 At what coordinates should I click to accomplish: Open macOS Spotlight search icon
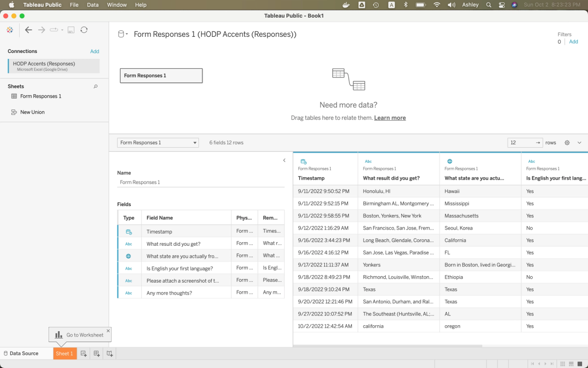[489, 5]
